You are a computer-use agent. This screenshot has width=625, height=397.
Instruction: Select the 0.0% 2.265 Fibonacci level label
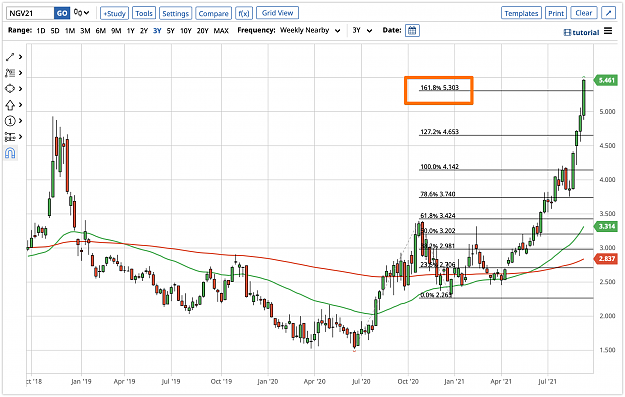coord(436,295)
